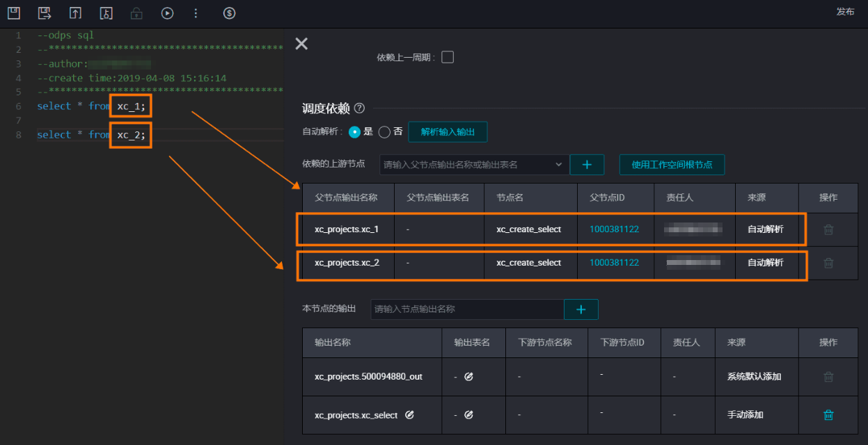Click the cost estimate dollar icon
This screenshot has width=868, height=445.
pyautogui.click(x=229, y=13)
